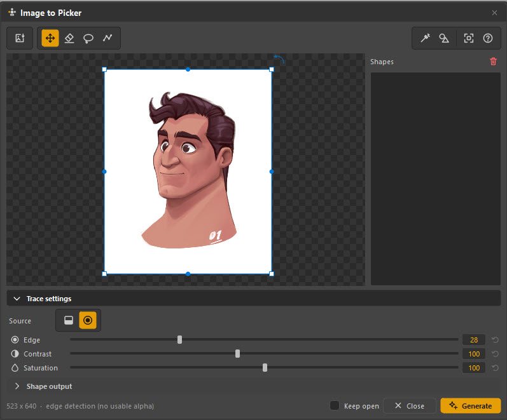Select the polyline path tool
Image resolution: width=507 pixels, height=420 pixels.
(108, 38)
